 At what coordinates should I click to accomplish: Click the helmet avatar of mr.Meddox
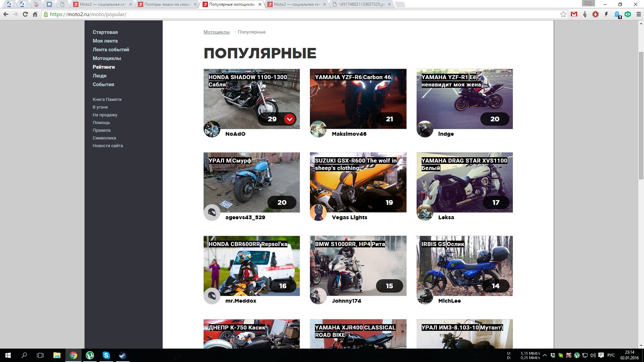click(x=212, y=296)
